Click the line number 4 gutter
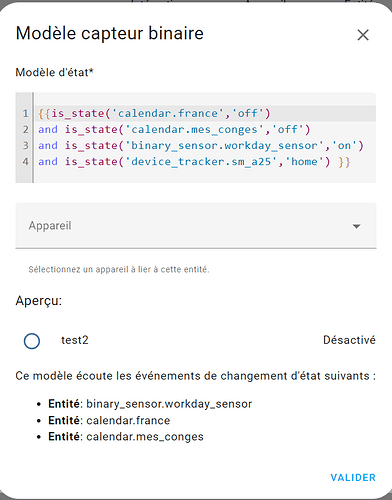Screen dimensions: 392x500 (x=25, y=161)
